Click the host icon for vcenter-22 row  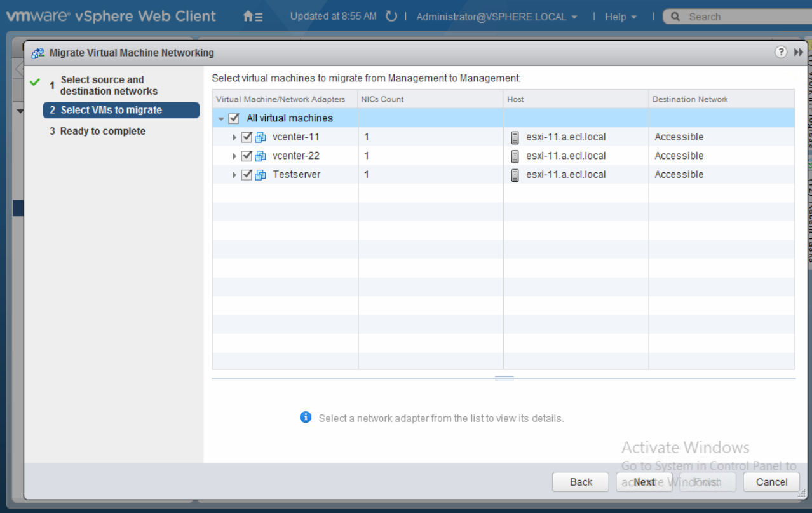coord(515,156)
